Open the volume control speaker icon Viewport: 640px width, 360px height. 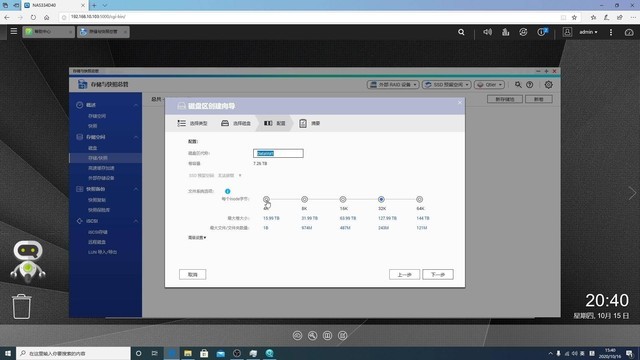(x=487, y=32)
